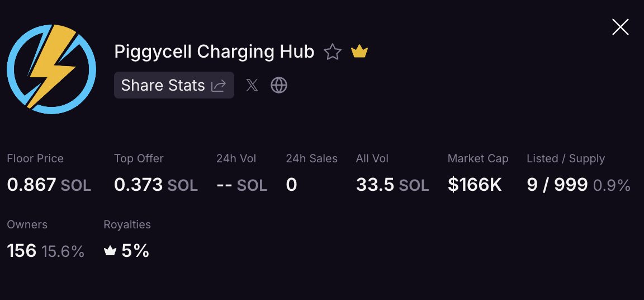Image resolution: width=644 pixels, height=300 pixels.
Task: Click the 24h Vol stat
Action: [x=241, y=185]
